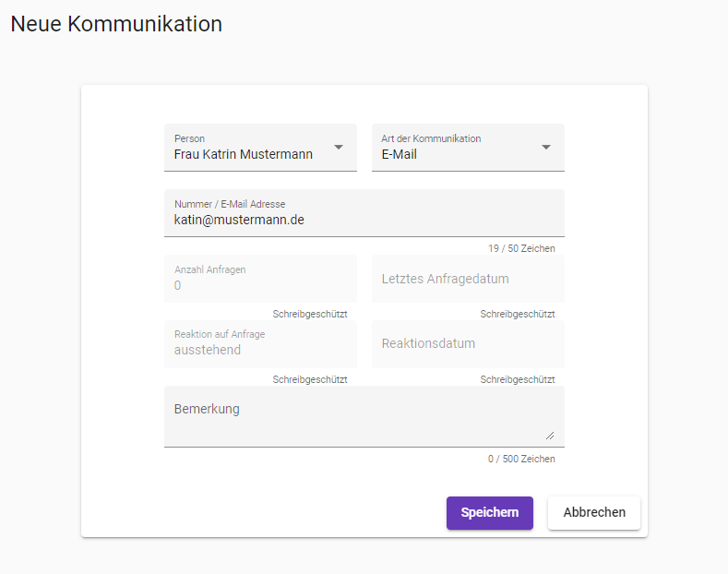Click Schreibgeschützt hint below Anzahl Anfragen
Image resolution: width=728 pixels, height=574 pixels.
(x=310, y=315)
